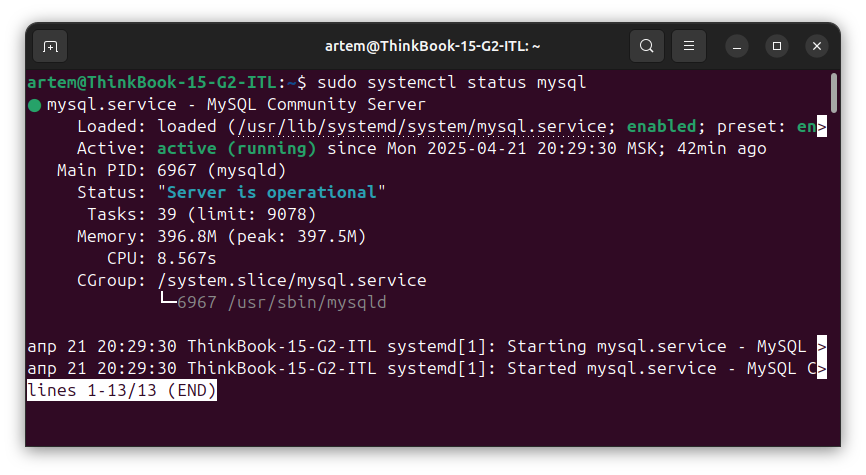Click the /usr/lib/systemd/system/mysql.service path link
The width and height of the screenshot is (866, 475).
tap(422, 126)
